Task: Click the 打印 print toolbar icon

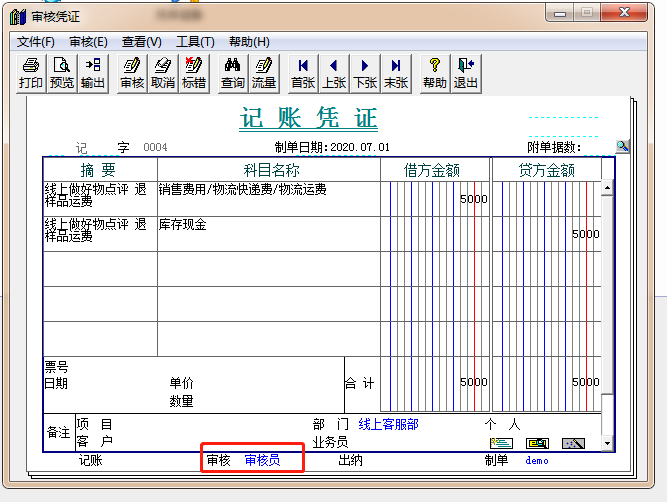Action: (31, 73)
